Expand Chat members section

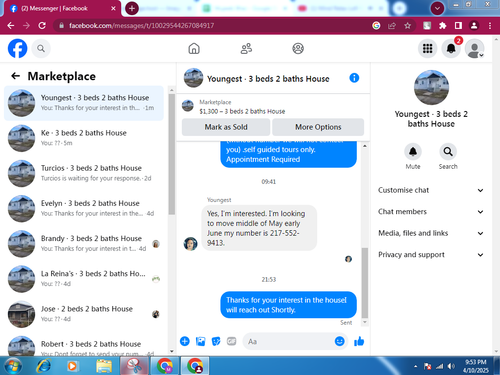[x=431, y=212]
